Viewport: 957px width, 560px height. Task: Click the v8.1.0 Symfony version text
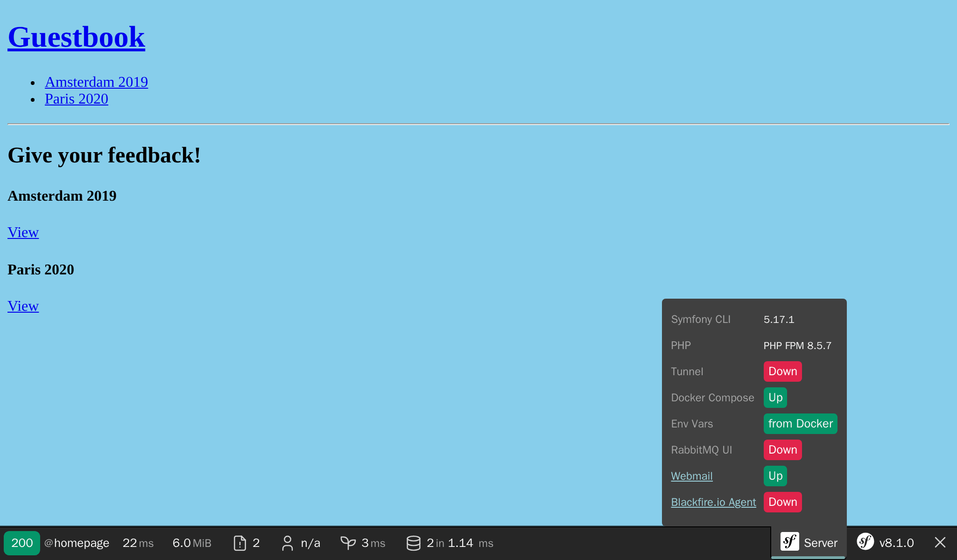[x=897, y=543]
